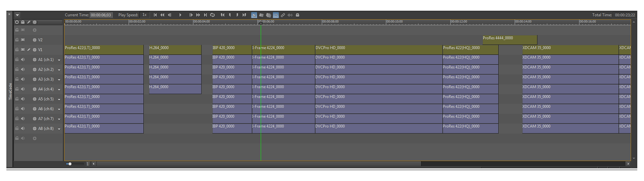Mute the A5 (ch 5) audio track
Viewport: 644px width, 181px height.
(x=23, y=99)
